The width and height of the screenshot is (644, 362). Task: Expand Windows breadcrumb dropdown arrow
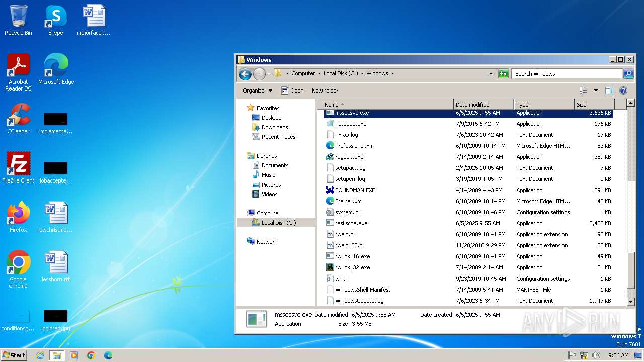click(392, 73)
